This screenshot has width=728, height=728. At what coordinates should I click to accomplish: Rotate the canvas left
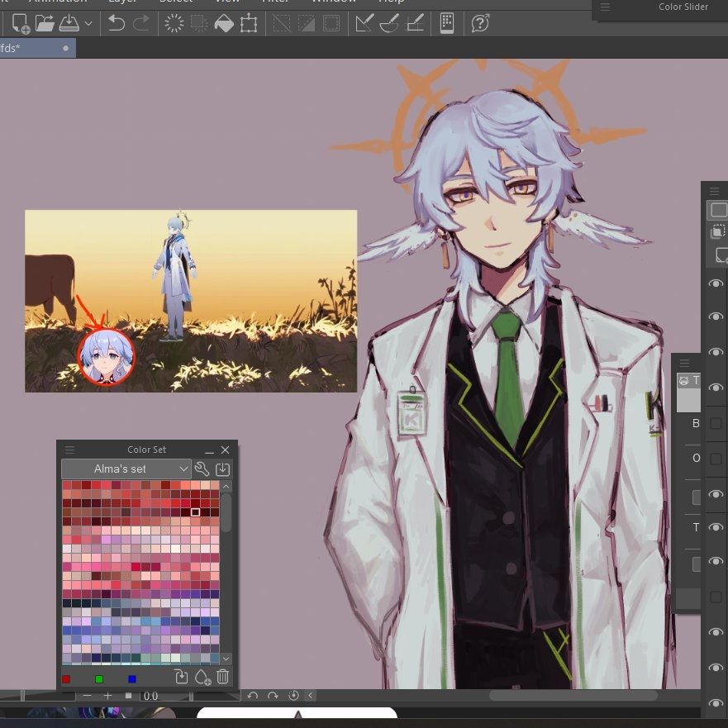tap(253, 696)
